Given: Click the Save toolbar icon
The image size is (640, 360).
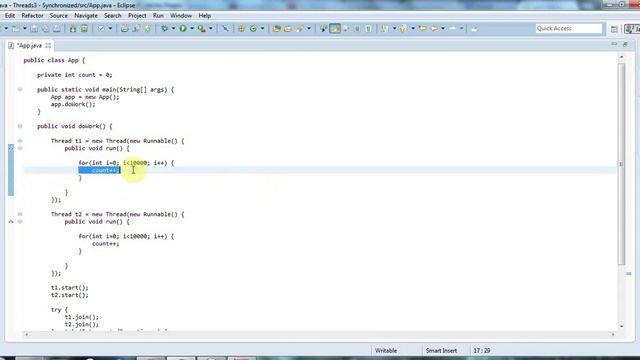Looking at the screenshot, I should click(x=34, y=29).
